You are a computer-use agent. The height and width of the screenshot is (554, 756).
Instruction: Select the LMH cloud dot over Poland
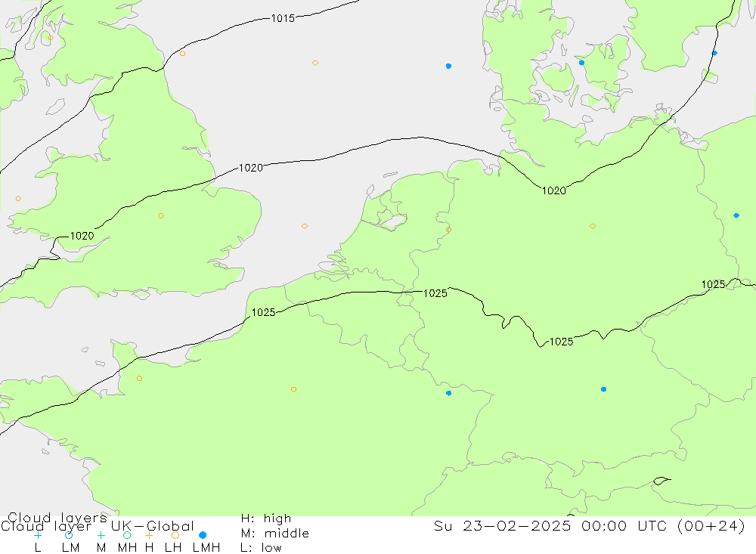coord(736,215)
